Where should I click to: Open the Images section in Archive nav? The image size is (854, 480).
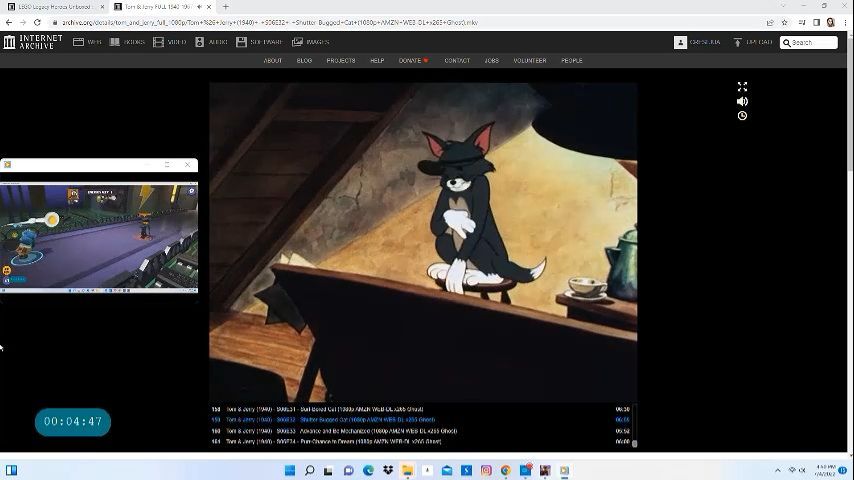pyautogui.click(x=310, y=42)
